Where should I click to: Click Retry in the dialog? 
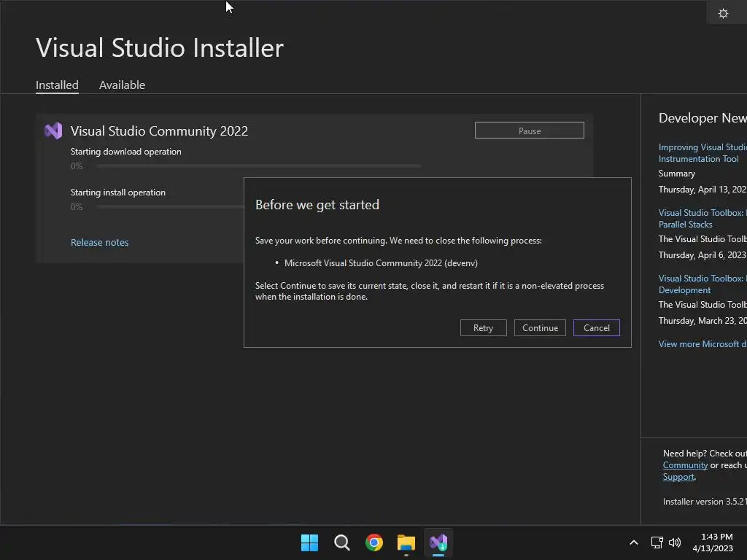click(483, 327)
